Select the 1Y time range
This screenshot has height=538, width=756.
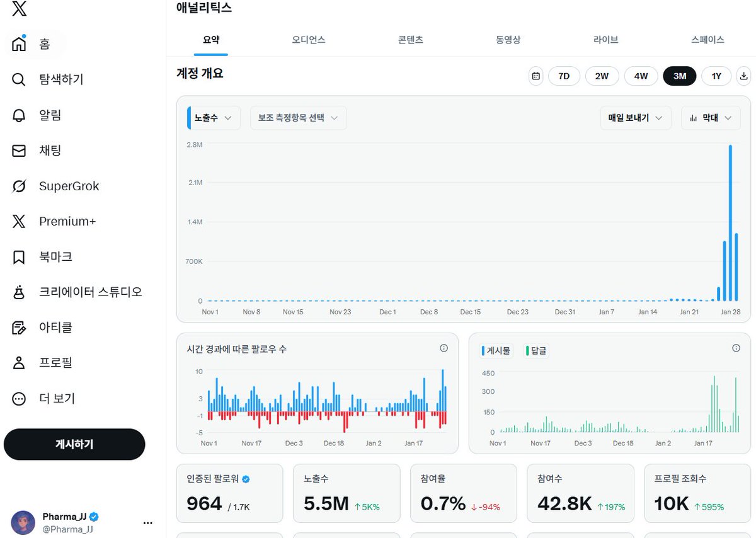point(716,76)
